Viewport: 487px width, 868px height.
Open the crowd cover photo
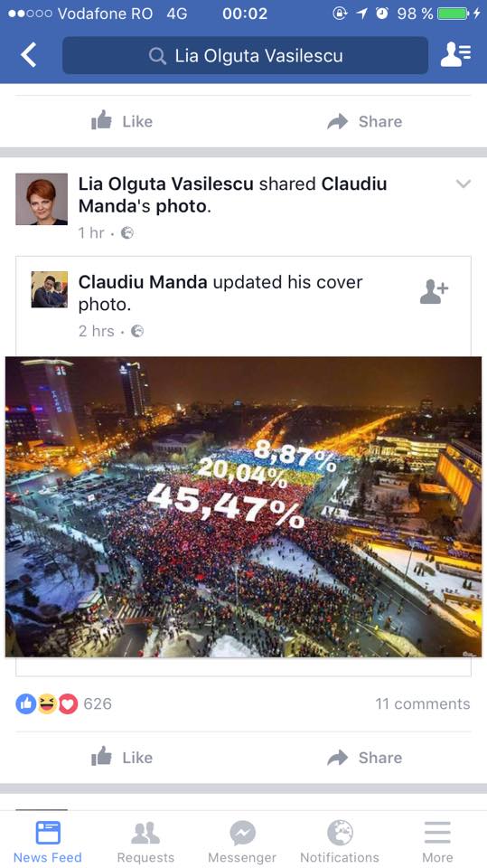244,506
